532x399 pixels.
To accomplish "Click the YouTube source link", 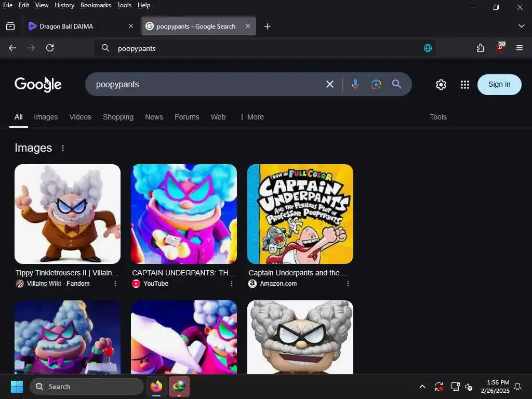I will tap(156, 284).
